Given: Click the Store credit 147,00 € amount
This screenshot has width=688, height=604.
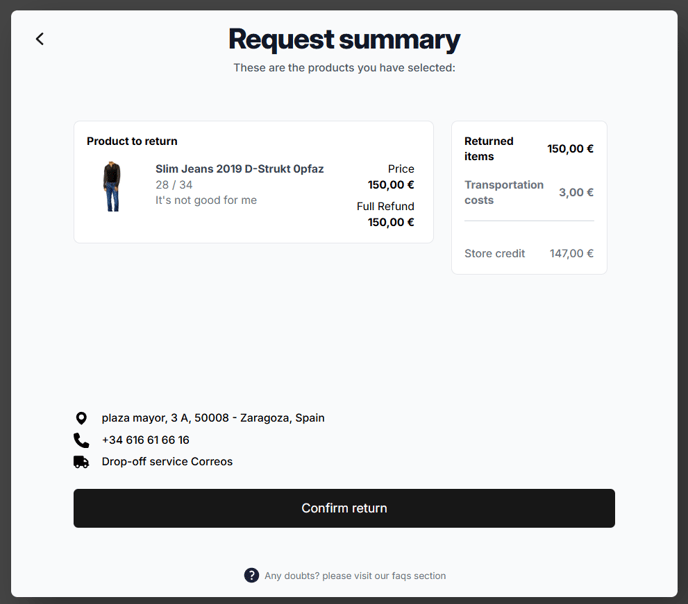Looking at the screenshot, I should 571,253.
